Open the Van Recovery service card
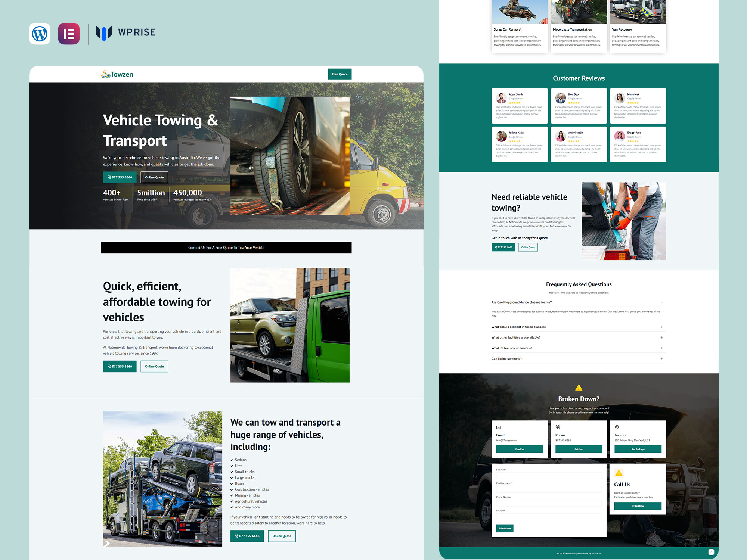 (638, 26)
